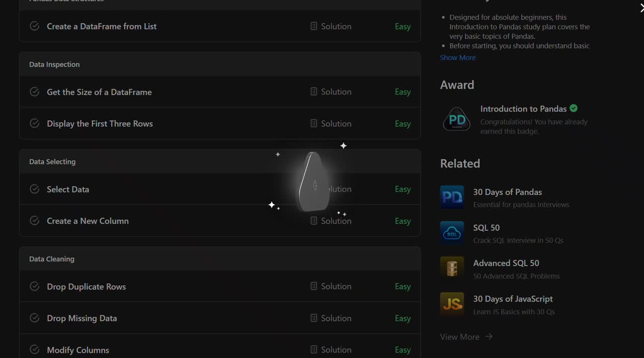Expand the summary with Show More
Screen dimensions: 644x358
[458, 58]
